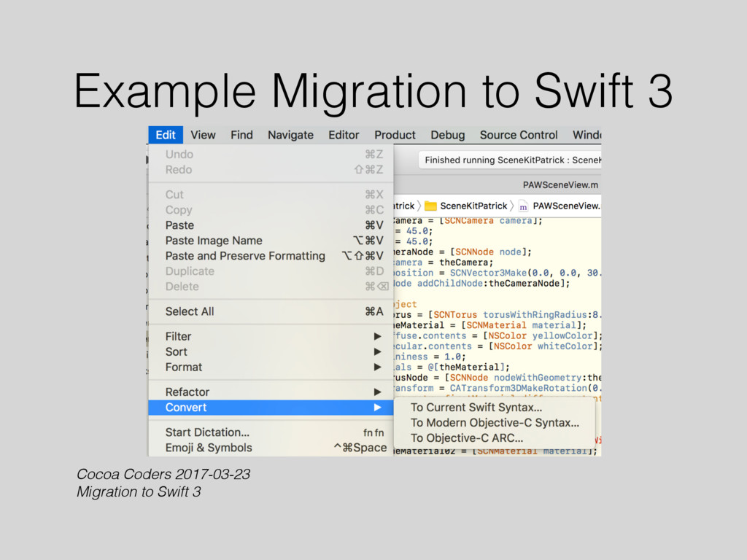Open the Source Control menu

519,135
